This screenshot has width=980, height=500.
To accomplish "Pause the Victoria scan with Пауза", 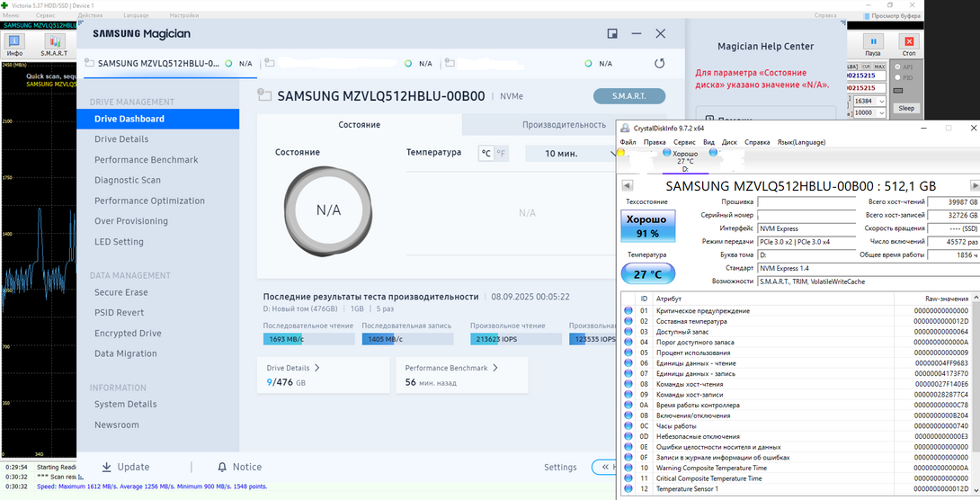I will [x=873, y=45].
